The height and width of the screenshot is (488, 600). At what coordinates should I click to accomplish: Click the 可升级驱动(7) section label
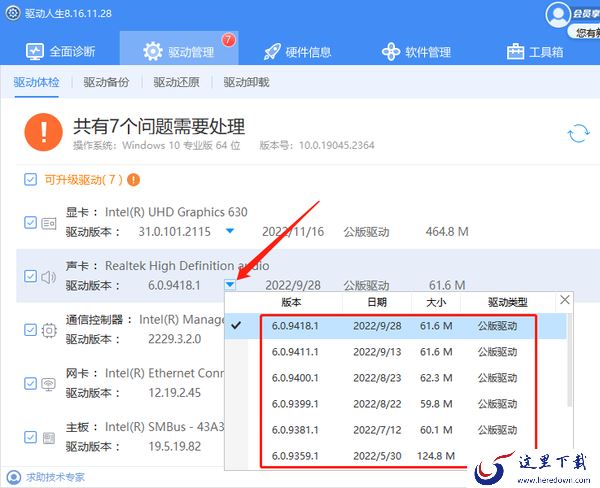point(83,180)
